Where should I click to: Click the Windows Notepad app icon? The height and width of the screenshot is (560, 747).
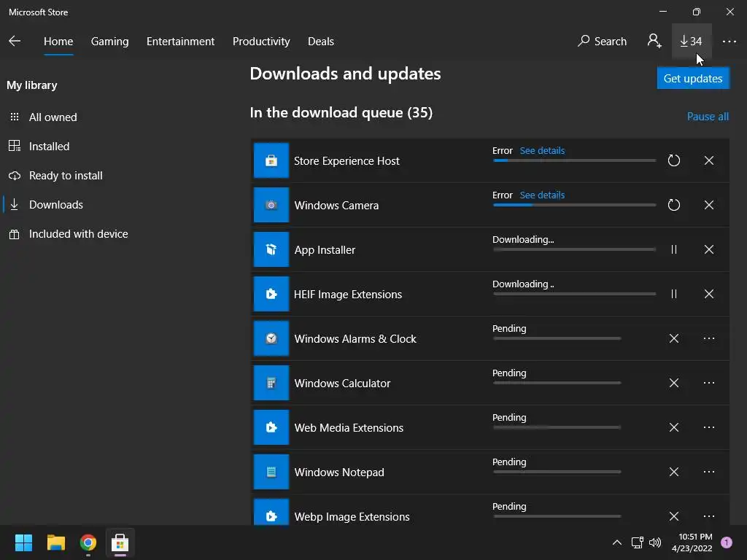point(271,472)
